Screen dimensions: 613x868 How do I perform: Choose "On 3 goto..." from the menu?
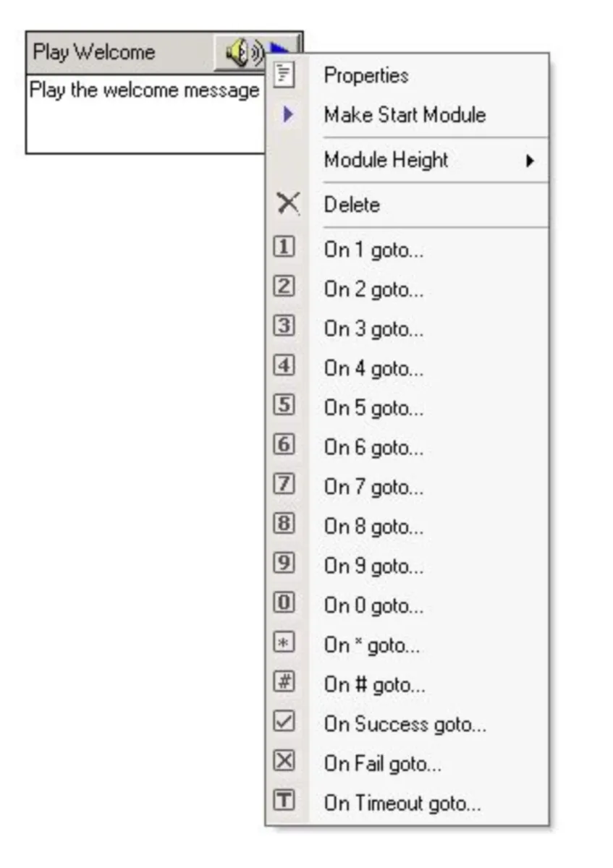[373, 329]
